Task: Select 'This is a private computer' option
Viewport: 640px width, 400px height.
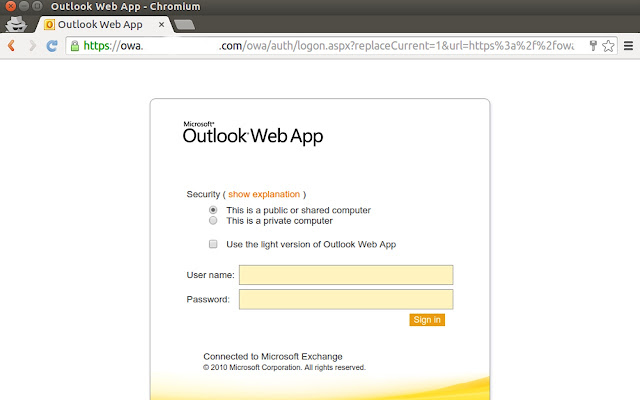Action: 213,221
